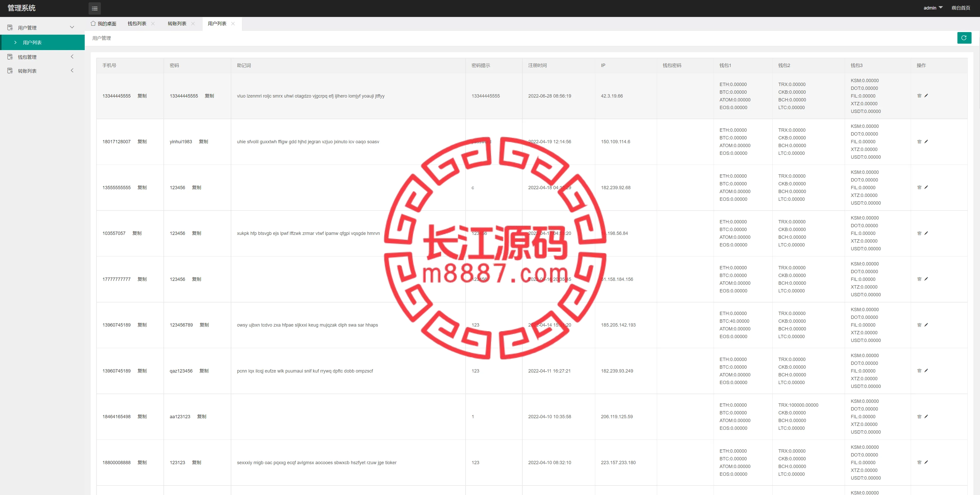The height and width of the screenshot is (495, 980).
Task: Delete user 103557057 with the trash icon
Action: click(x=919, y=233)
